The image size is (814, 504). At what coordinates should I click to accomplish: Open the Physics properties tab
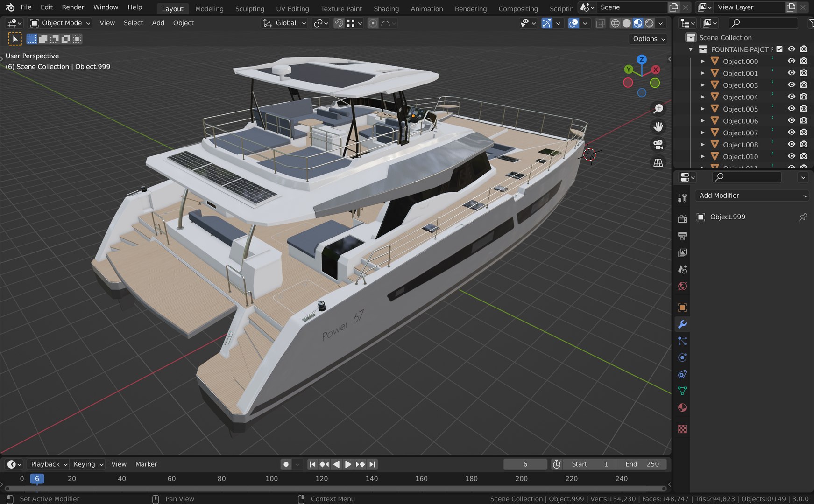(682, 357)
